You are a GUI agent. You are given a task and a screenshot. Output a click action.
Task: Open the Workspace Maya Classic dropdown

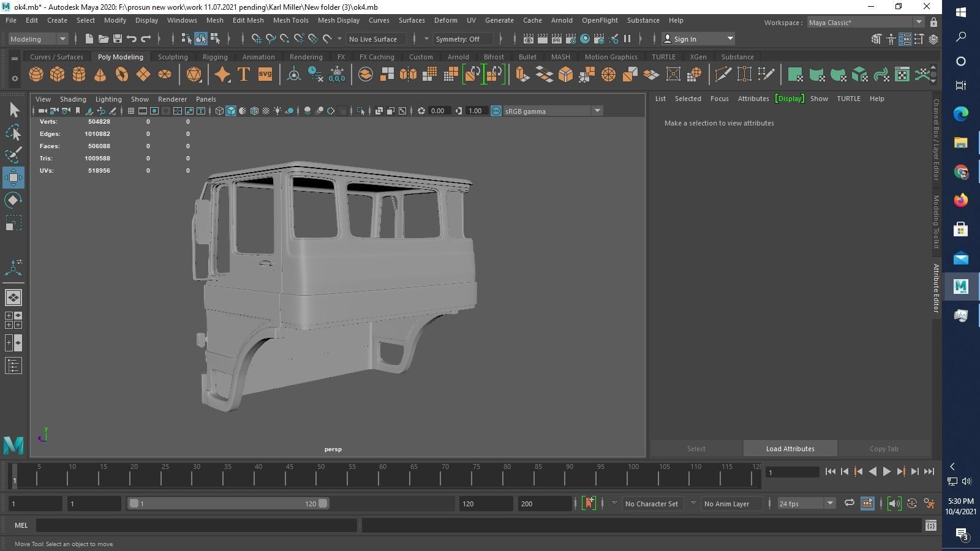[865, 22]
